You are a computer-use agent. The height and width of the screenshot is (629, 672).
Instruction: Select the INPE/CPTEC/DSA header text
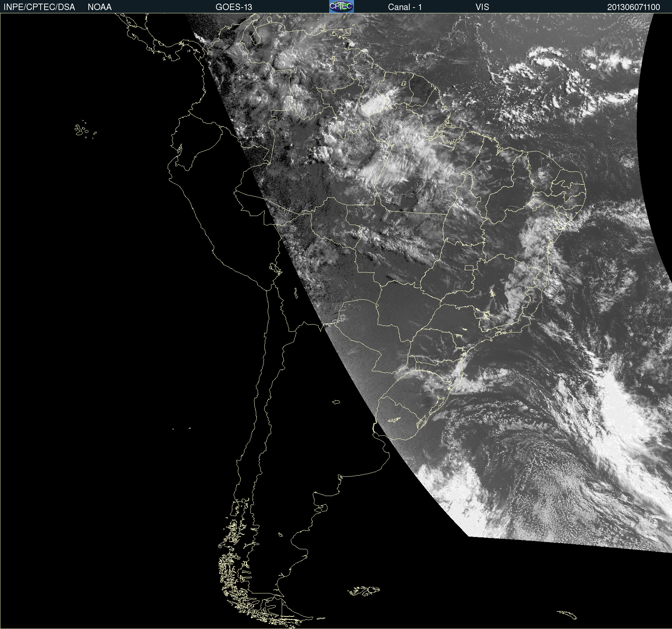(39, 7)
